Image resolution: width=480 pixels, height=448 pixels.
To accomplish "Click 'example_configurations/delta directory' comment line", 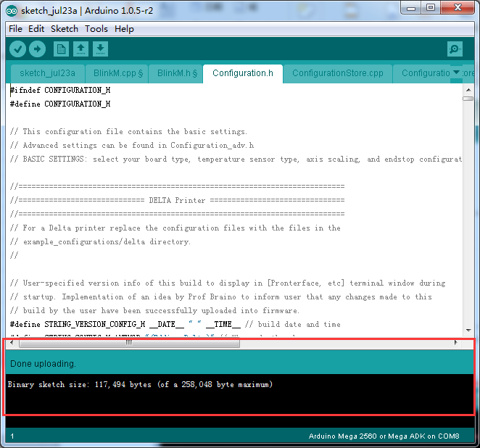I will 100,241.
